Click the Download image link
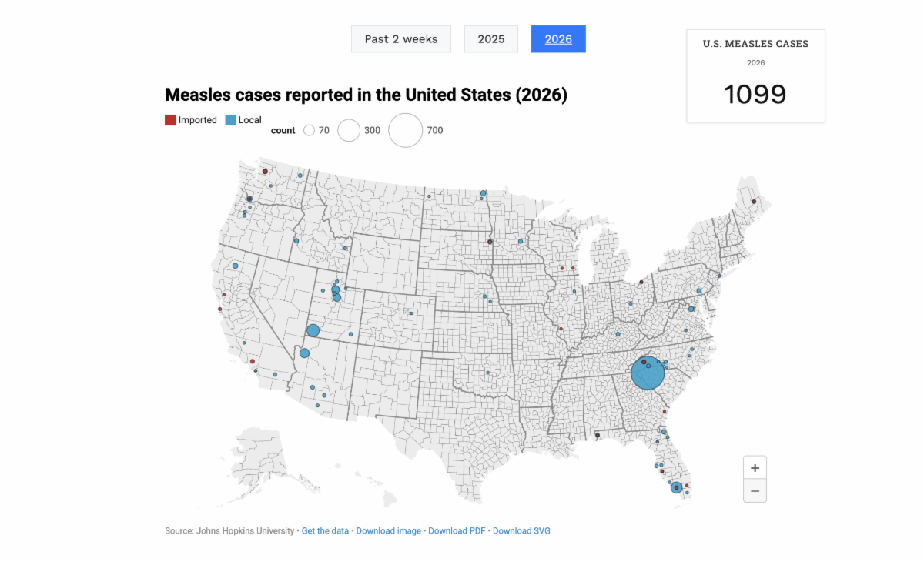 [x=389, y=531]
